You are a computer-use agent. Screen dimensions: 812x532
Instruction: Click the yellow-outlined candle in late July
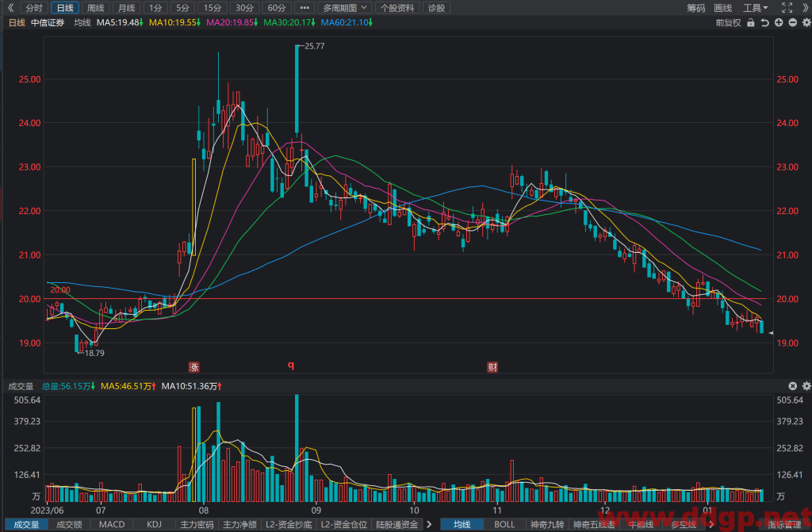click(193, 207)
